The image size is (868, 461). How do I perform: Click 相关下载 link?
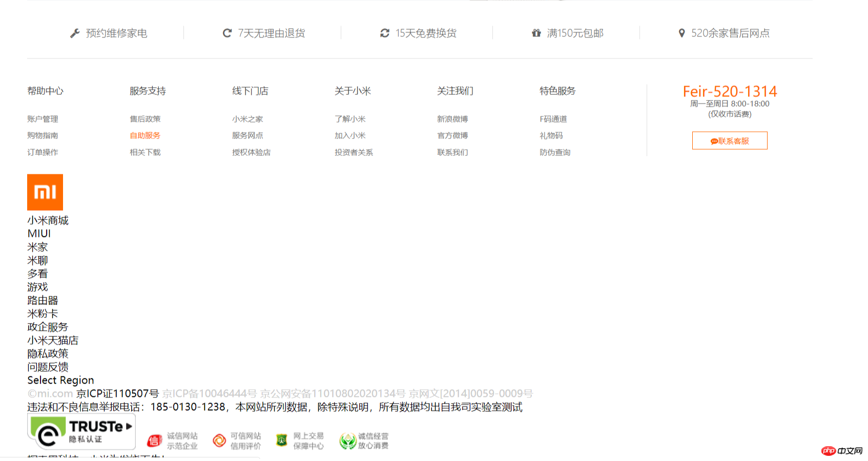tap(145, 152)
